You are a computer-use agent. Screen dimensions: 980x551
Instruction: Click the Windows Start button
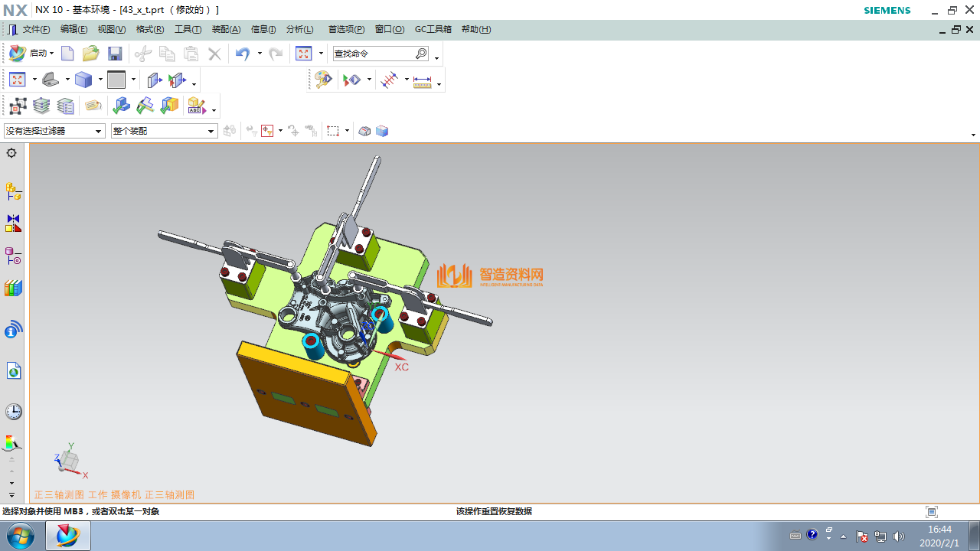tap(21, 536)
